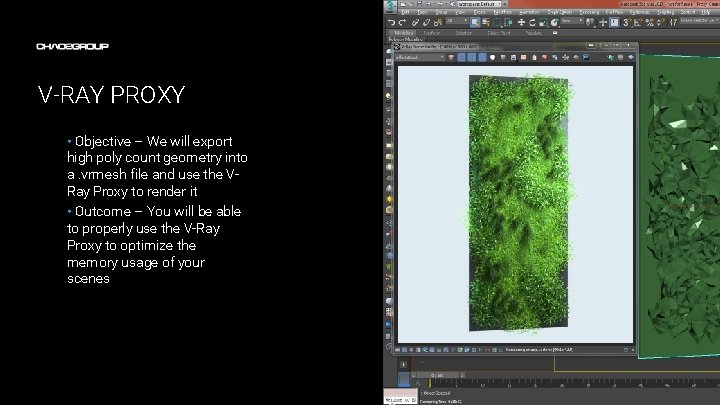Open the Tools menu

(x=422, y=12)
